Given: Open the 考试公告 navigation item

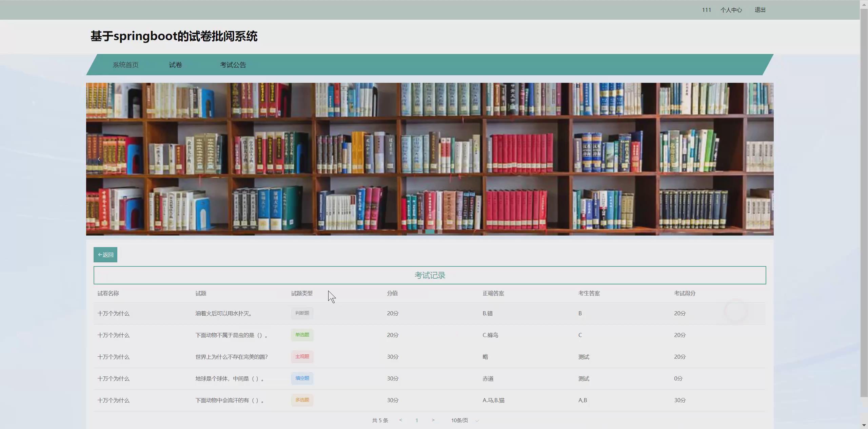Looking at the screenshot, I should (233, 65).
